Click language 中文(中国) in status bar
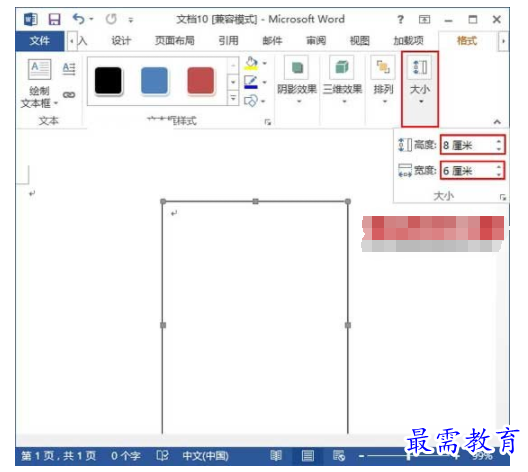 pos(205,456)
